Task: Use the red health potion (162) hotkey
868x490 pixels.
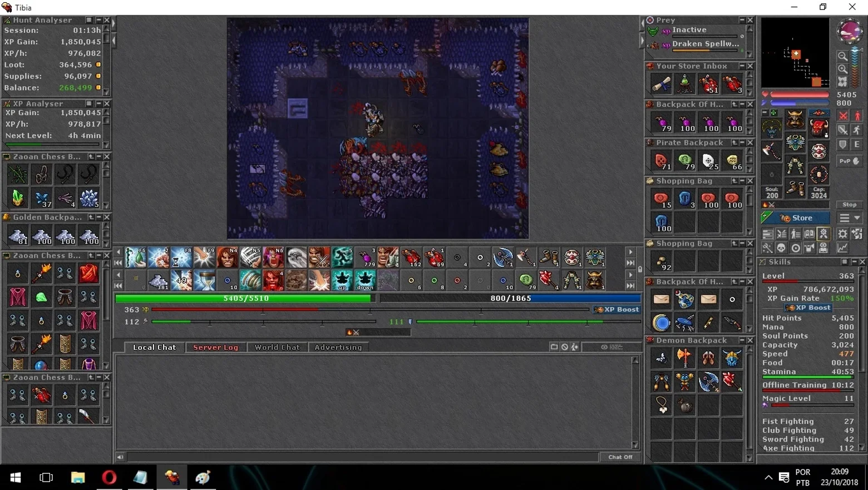Action: [411, 258]
